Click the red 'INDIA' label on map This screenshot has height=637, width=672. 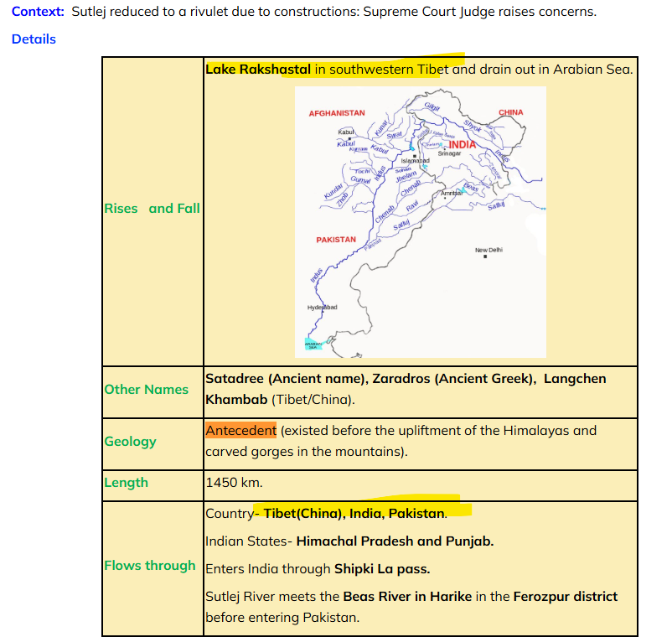pyautogui.click(x=462, y=145)
